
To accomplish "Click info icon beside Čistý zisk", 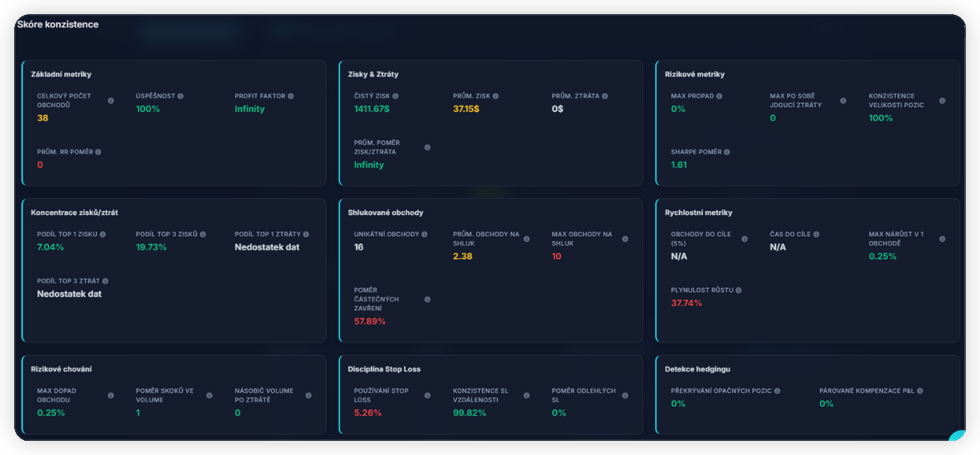I will click(x=395, y=96).
